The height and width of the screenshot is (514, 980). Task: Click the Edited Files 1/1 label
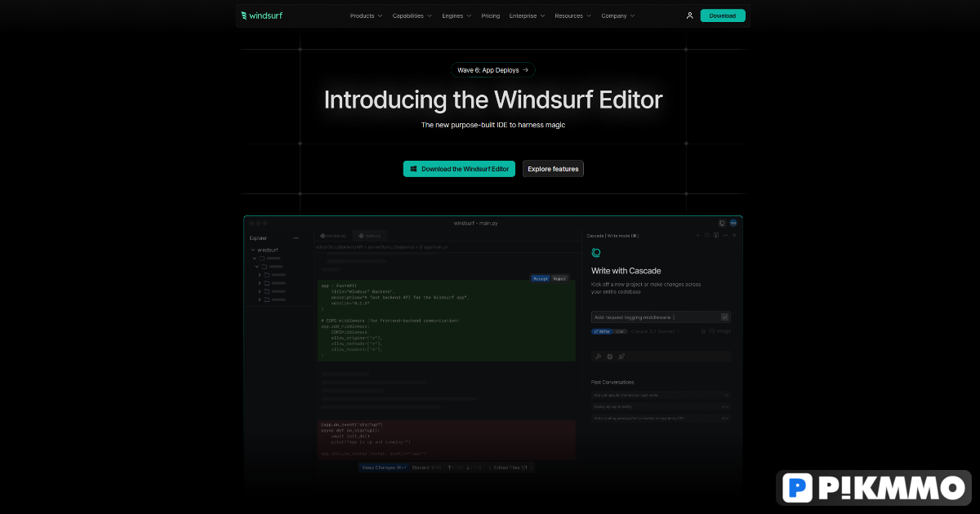pos(510,467)
